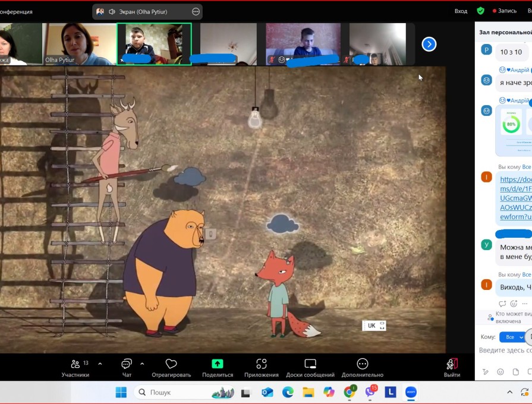Screen dimensions: 532x404
Task: Click the recording indicator Запись
Action: coord(505,11)
